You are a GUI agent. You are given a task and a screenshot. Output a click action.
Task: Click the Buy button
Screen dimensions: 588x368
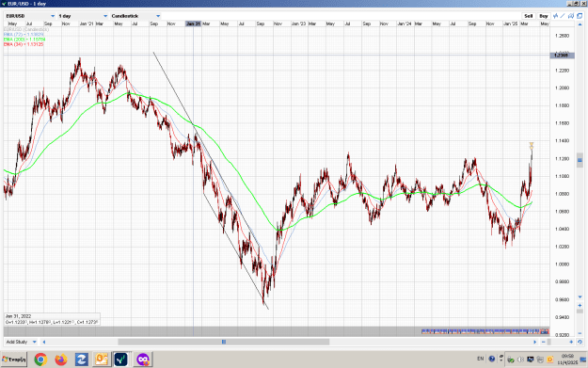[x=544, y=16]
